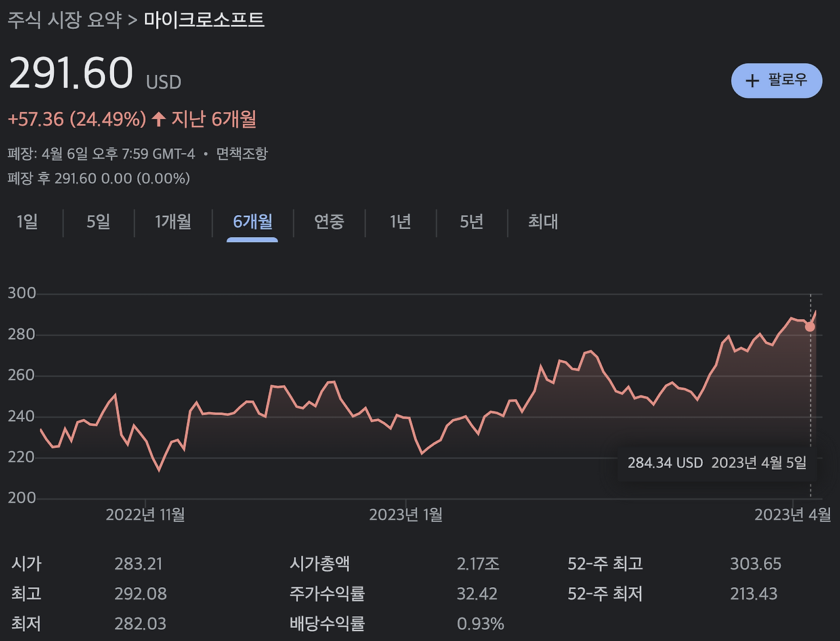View the 1년 chart range
The image size is (840, 641).
tap(400, 222)
